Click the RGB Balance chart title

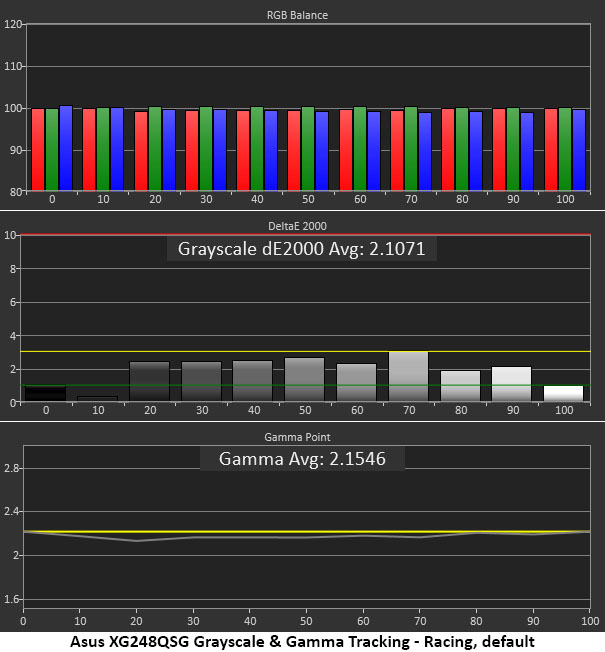(x=297, y=15)
